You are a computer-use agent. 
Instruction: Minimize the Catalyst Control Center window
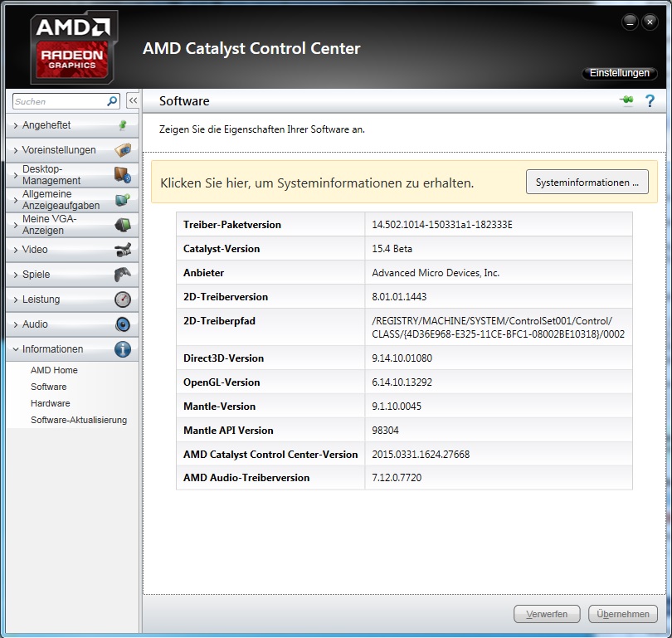point(630,22)
